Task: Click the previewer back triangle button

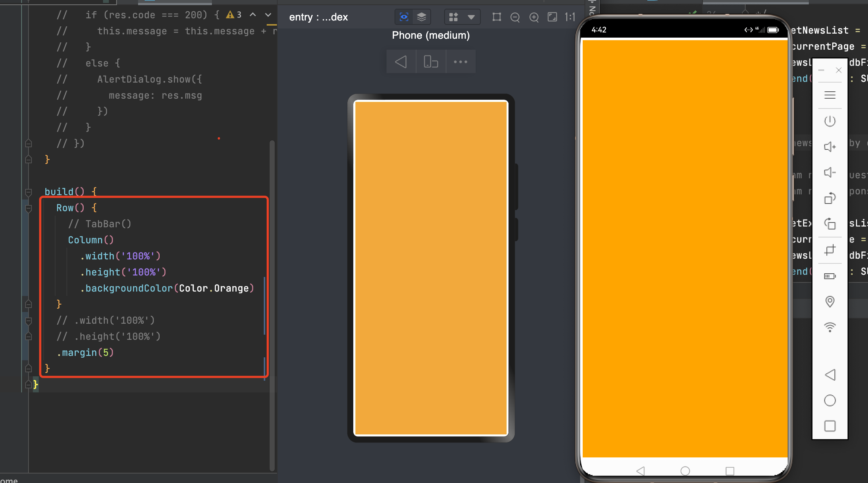Action: tap(401, 62)
